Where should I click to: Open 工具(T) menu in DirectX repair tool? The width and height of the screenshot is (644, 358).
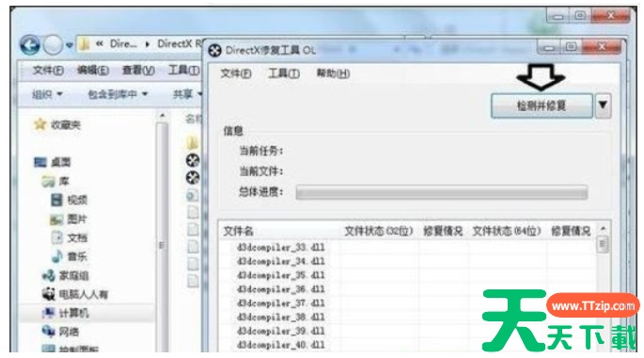[283, 74]
